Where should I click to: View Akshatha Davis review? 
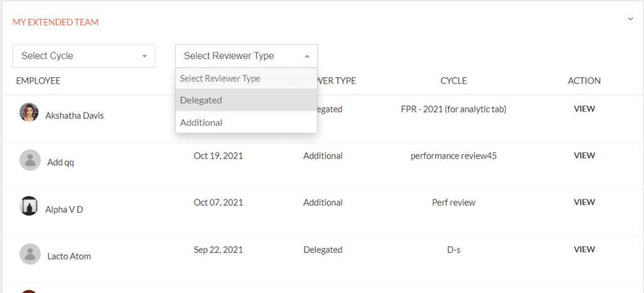pos(584,109)
